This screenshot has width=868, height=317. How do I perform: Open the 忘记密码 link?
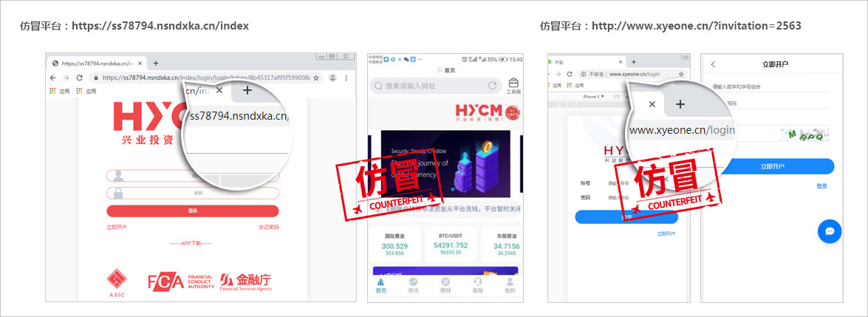click(x=268, y=228)
